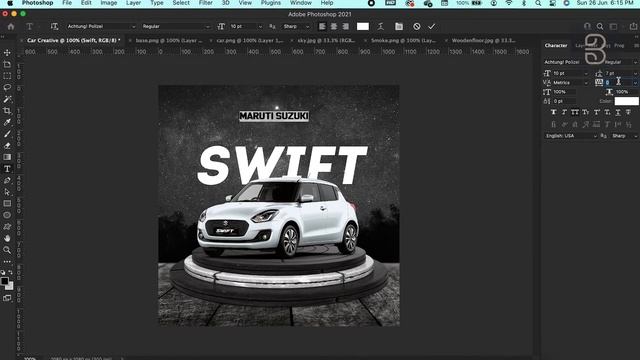Click the foreground color swatch in toolbox

click(x=4, y=281)
